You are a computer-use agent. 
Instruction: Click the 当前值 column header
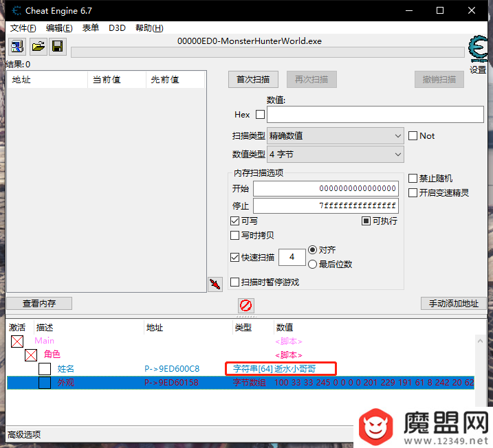pos(117,80)
